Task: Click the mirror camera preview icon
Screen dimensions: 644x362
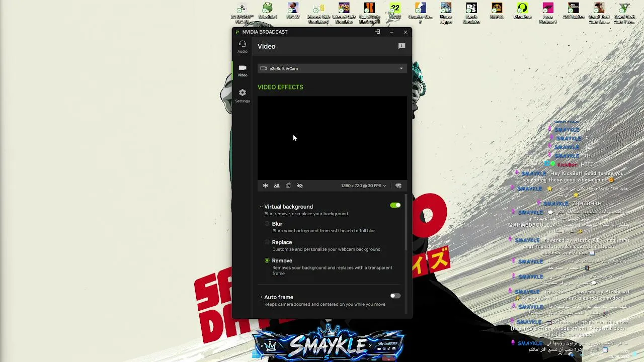Action: coord(266,186)
